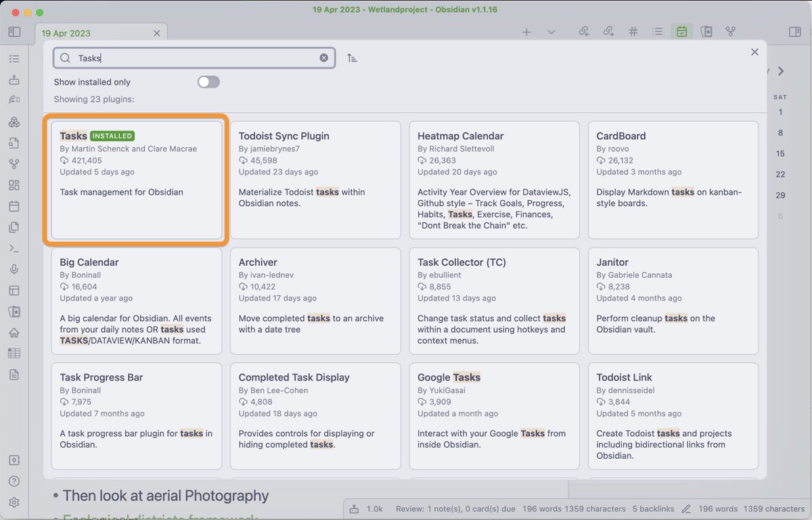Click the document icon in left ribbon
Viewport: 812px width, 520px height.
(x=14, y=375)
